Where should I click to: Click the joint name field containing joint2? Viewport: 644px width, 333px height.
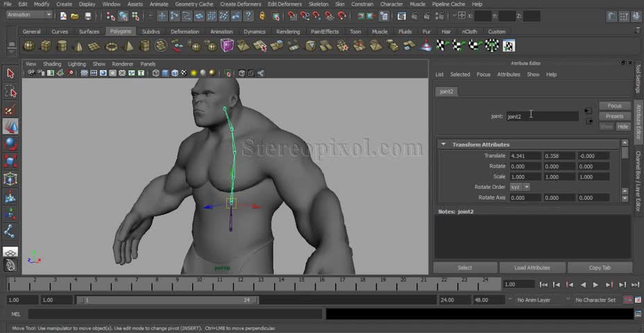point(541,116)
